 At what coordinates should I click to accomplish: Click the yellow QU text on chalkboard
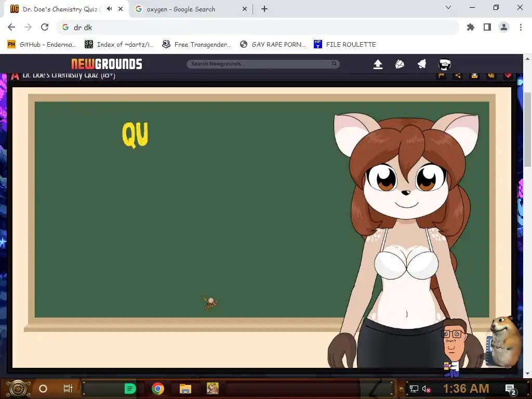(135, 135)
